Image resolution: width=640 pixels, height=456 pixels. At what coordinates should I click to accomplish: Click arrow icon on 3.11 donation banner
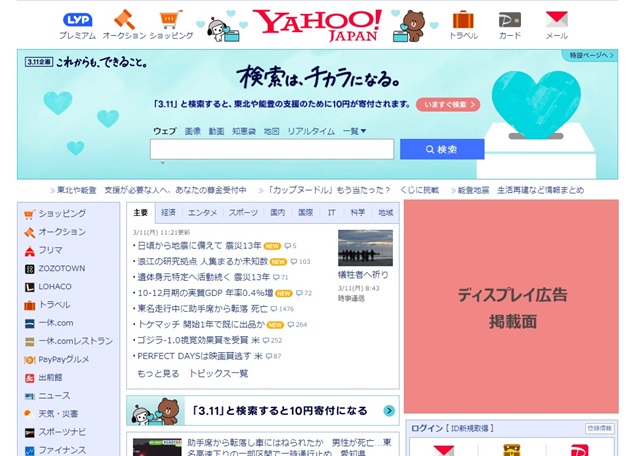(389, 411)
